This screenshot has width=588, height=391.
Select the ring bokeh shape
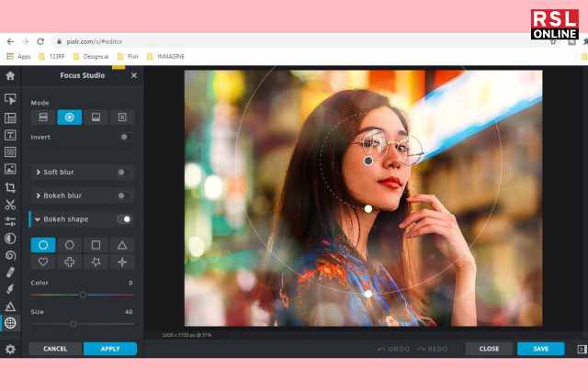coord(70,245)
